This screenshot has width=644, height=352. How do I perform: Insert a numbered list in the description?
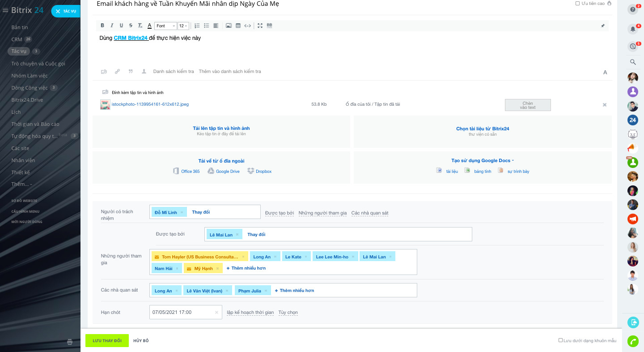[x=197, y=26]
